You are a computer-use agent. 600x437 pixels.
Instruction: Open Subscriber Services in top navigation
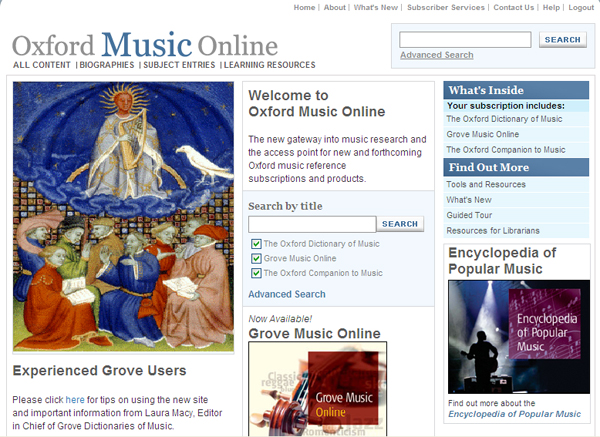coord(445,7)
